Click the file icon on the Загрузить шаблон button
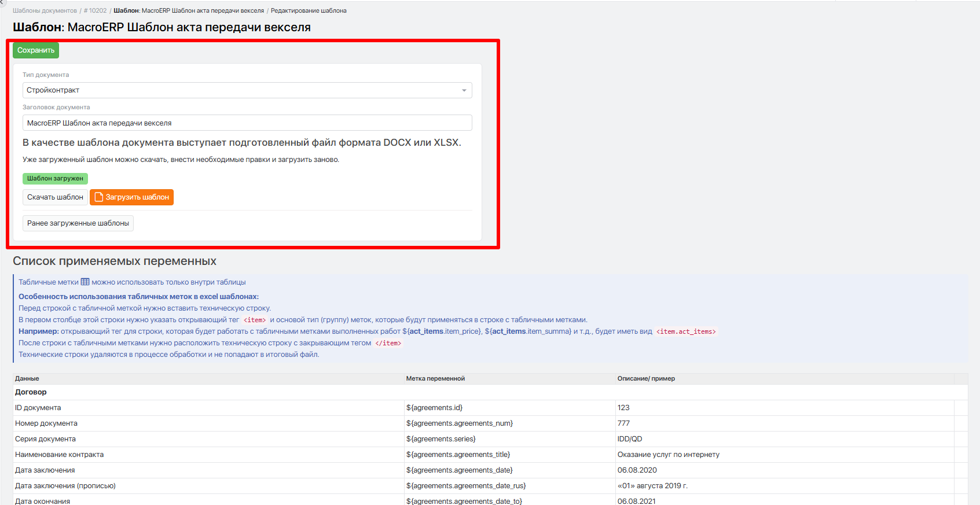 click(99, 197)
